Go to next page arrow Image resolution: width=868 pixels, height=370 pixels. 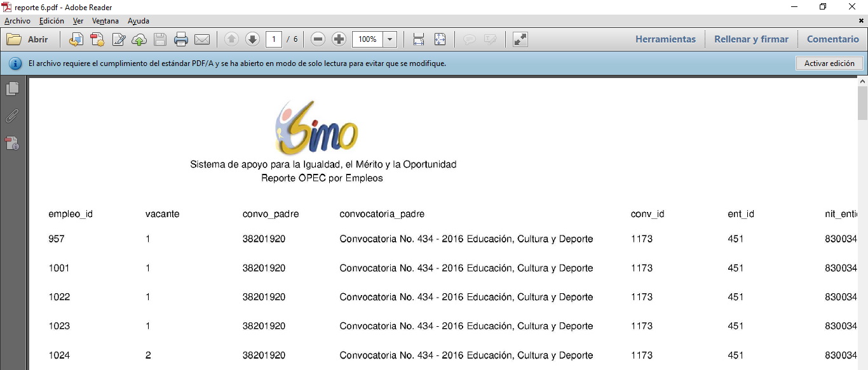pos(252,39)
